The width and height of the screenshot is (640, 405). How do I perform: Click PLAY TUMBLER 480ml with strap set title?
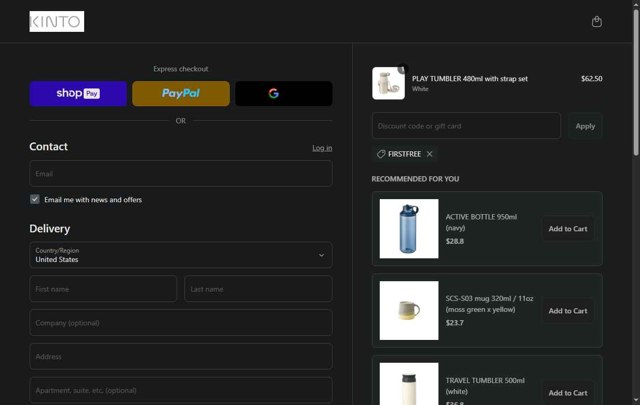(x=470, y=78)
